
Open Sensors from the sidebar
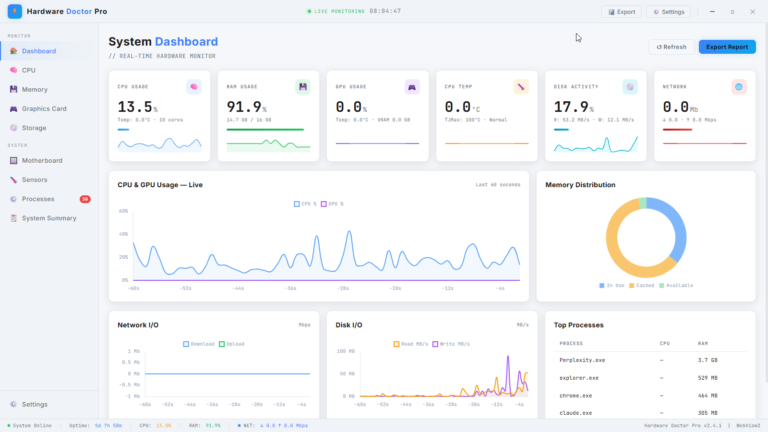point(49,180)
